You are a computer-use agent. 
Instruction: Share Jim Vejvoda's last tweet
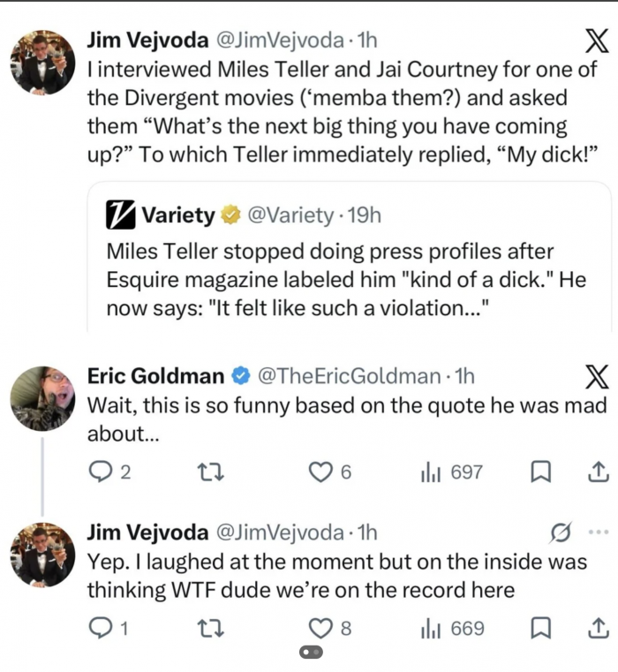pyautogui.click(x=599, y=628)
